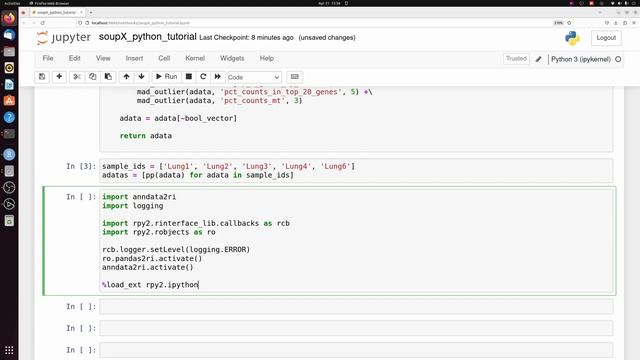Click the Jupyter logo
This screenshot has height=360, width=640.
(64, 38)
